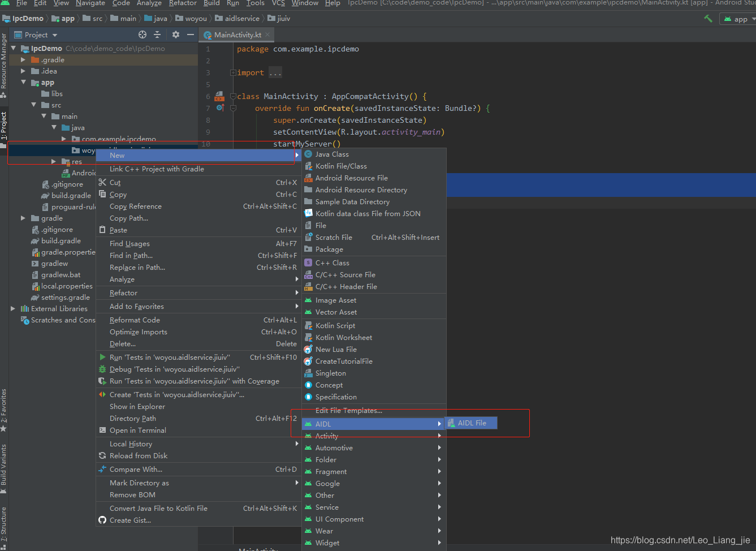Choose Copy Reference option
This screenshot has width=756, height=551.
(x=198, y=206)
